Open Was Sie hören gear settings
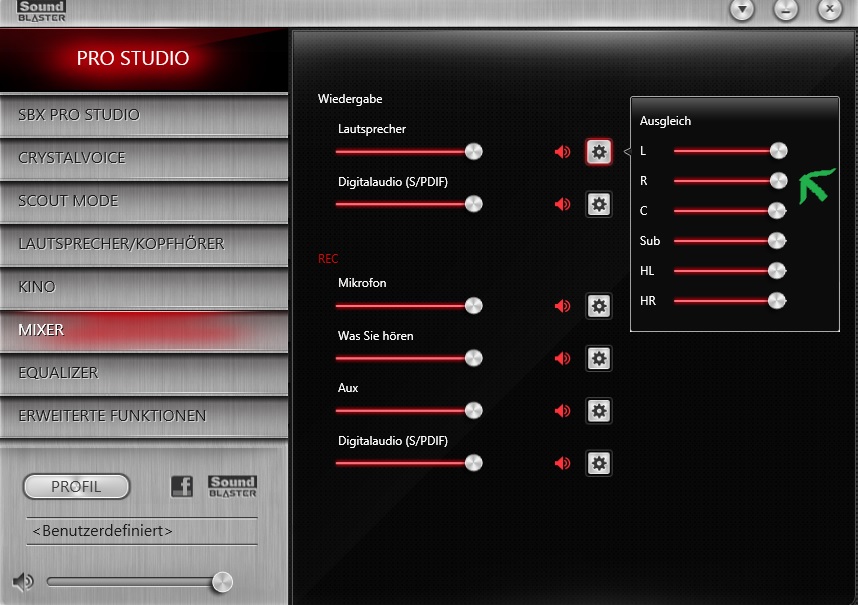 click(x=599, y=358)
